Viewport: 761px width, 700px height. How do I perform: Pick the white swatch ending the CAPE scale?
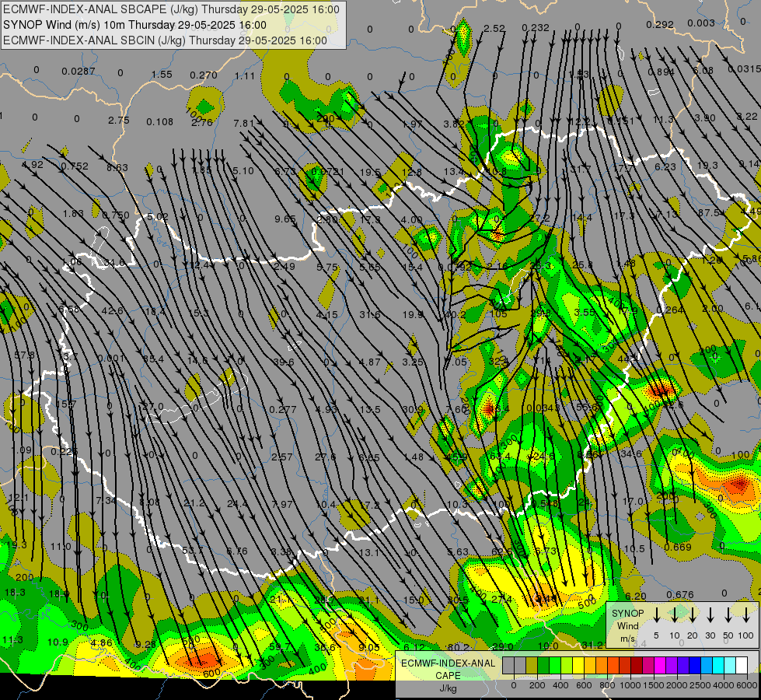[x=741, y=666]
